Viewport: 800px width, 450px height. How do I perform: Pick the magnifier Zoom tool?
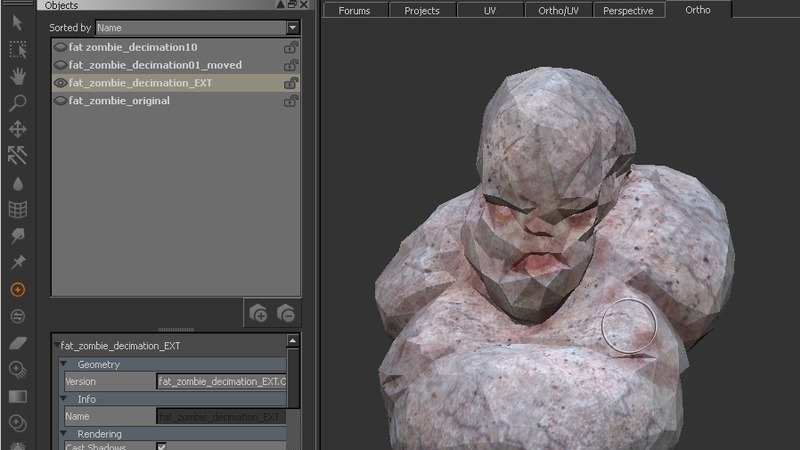point(17,103)
